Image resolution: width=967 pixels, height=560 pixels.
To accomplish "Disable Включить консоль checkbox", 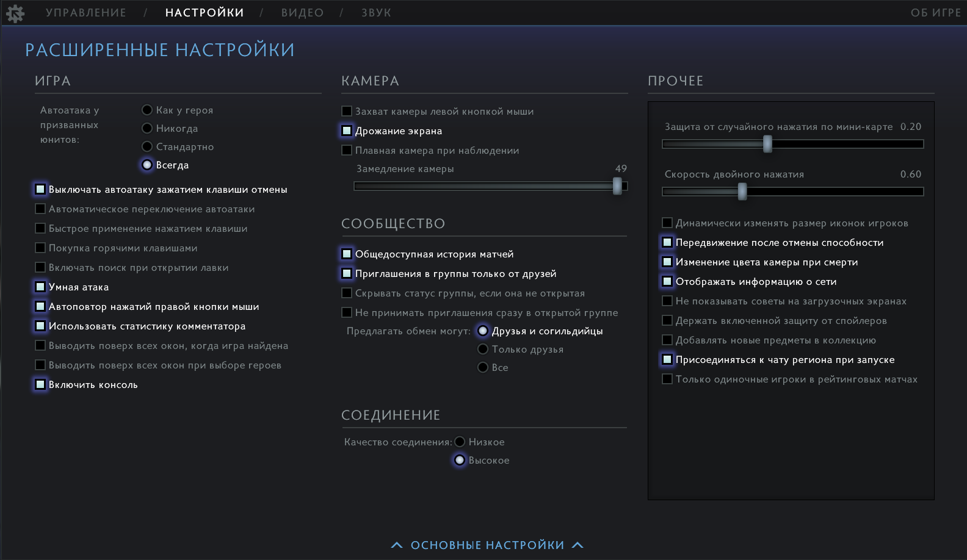I will pyautogui.click(x=40, y=384).
